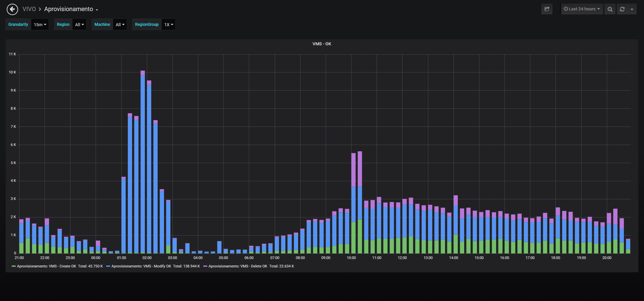Open the Last 24 hours time picker
The height and width of the screenshot is (301, 644).
pyautogui.click(x=582, y=9)
